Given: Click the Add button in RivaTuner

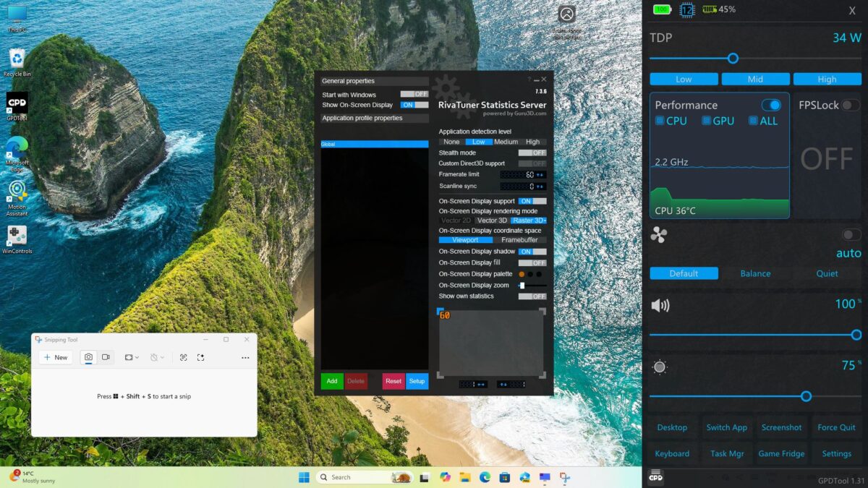Looking at the screenshot, I should (331, 381).
